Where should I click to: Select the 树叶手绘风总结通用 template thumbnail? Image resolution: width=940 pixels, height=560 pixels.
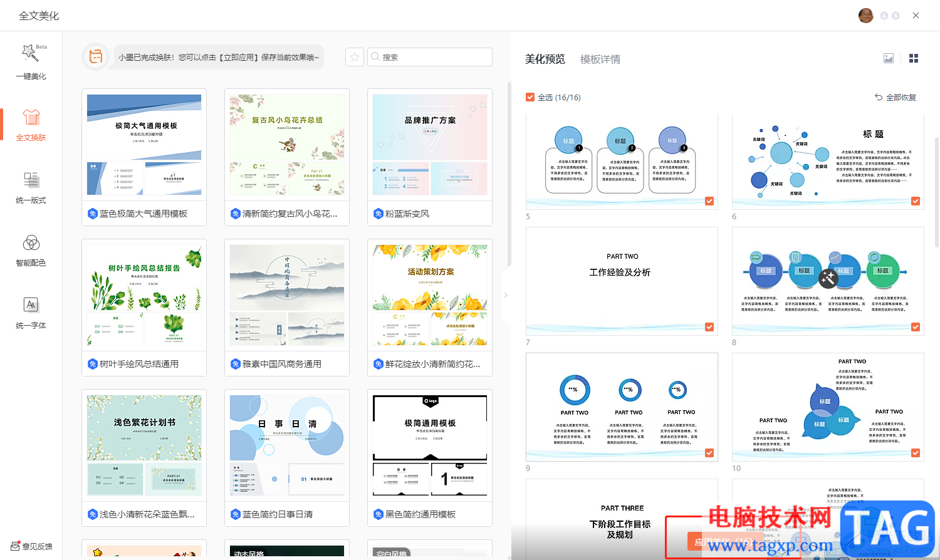coord(144,295)
